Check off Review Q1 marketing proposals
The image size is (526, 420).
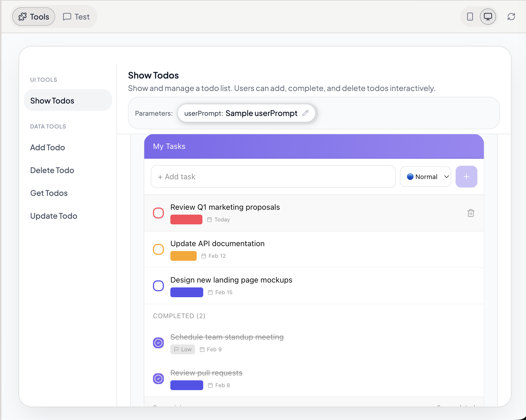click(158, 213)
